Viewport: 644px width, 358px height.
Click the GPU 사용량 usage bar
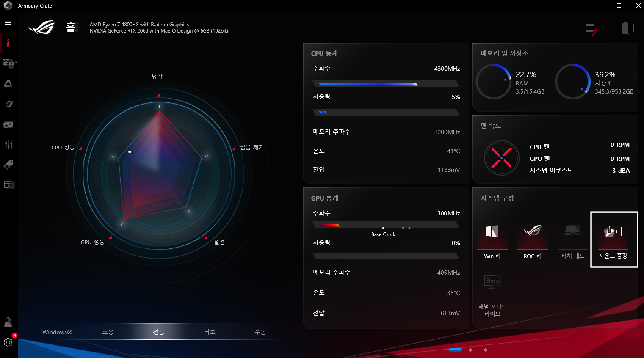pos(386,256)
